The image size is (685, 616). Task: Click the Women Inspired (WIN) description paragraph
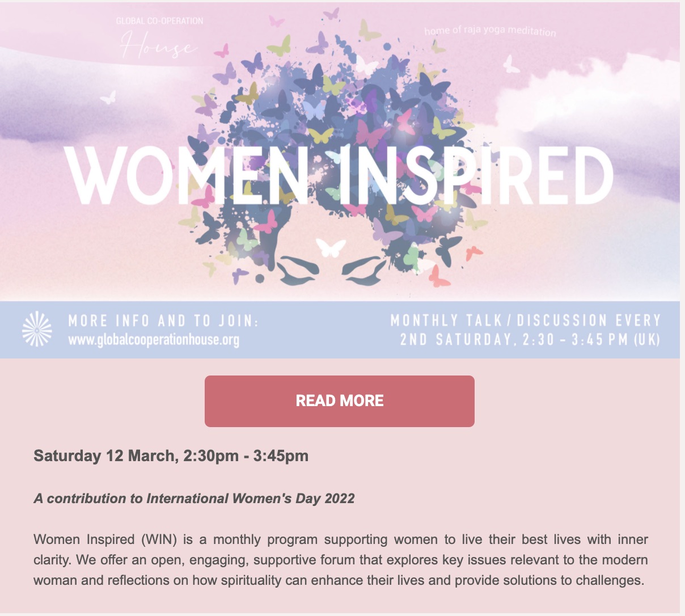tap(340, 560)
